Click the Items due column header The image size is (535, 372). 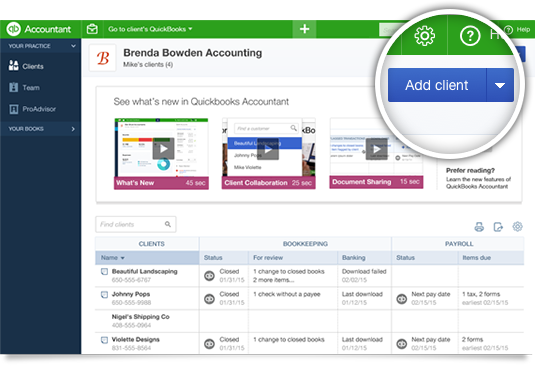pos(491,258)
